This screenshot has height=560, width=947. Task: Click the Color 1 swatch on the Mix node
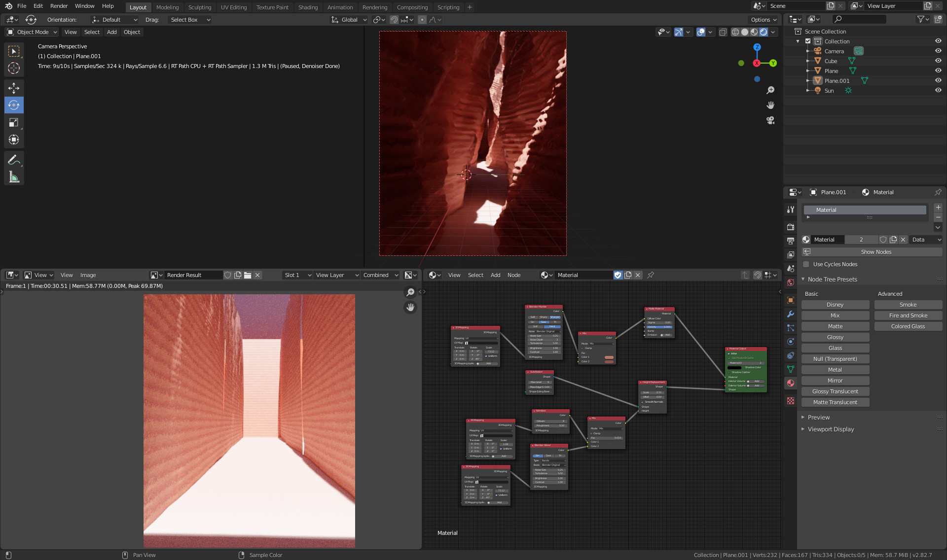tap(609, 357)
